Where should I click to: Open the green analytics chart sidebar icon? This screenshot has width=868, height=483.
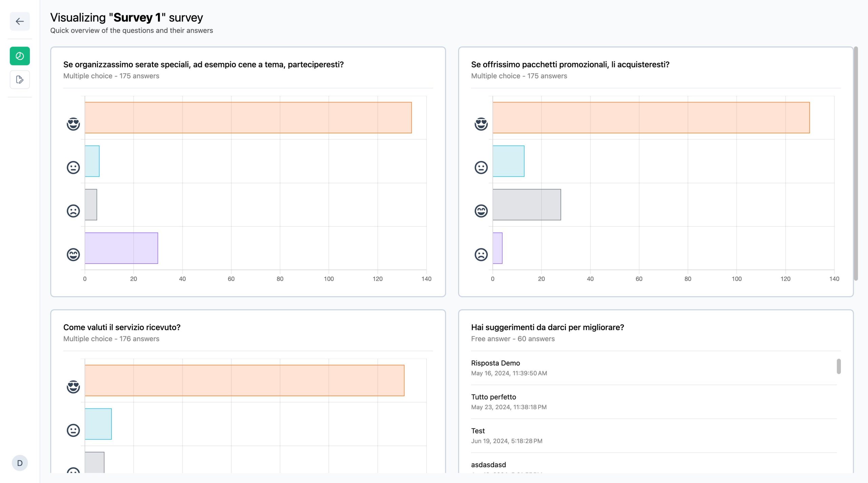[20, 56]
